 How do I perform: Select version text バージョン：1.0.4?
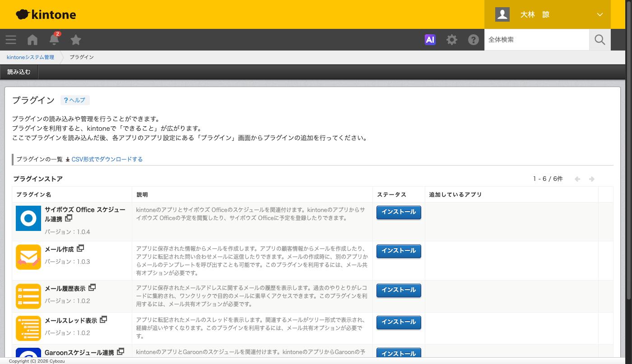click(67, 232)
